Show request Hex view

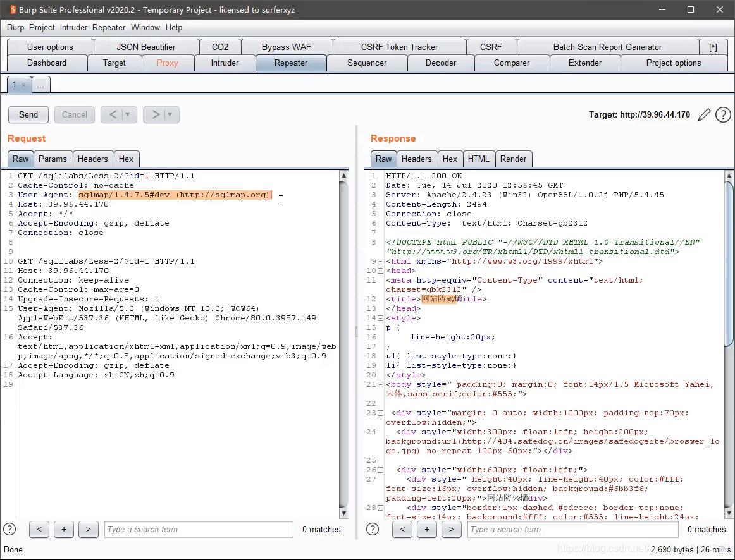126,159
